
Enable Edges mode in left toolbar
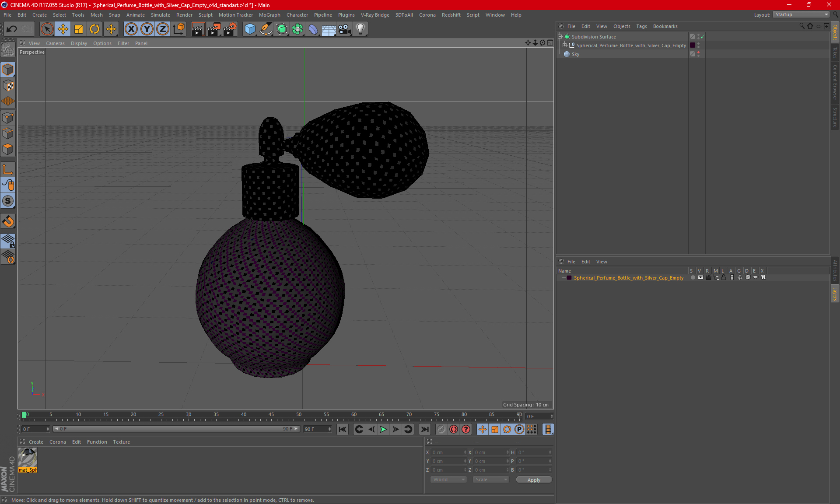pyautogui.click(x=8, y=133)
